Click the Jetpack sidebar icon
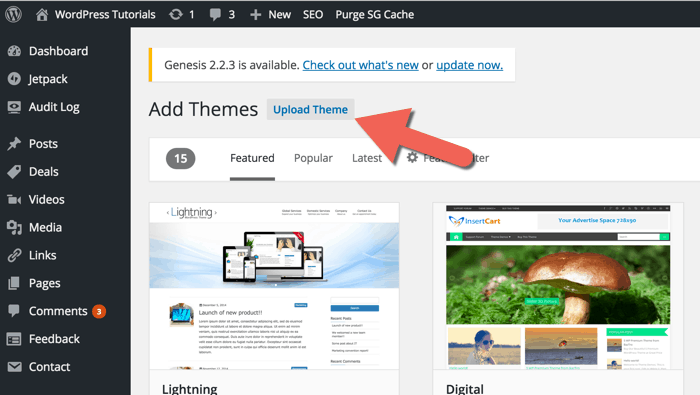This screenshot has width=700, height=395. point(14,79)
